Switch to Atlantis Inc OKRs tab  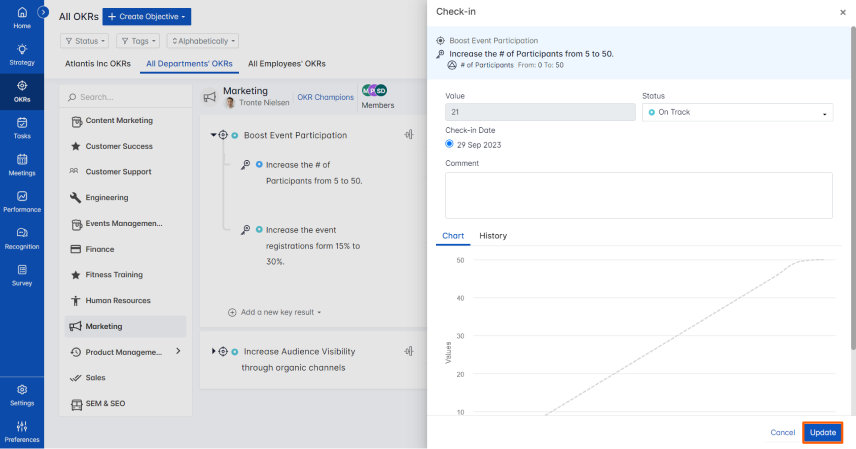pyautogui.click(x=98, y=63)
